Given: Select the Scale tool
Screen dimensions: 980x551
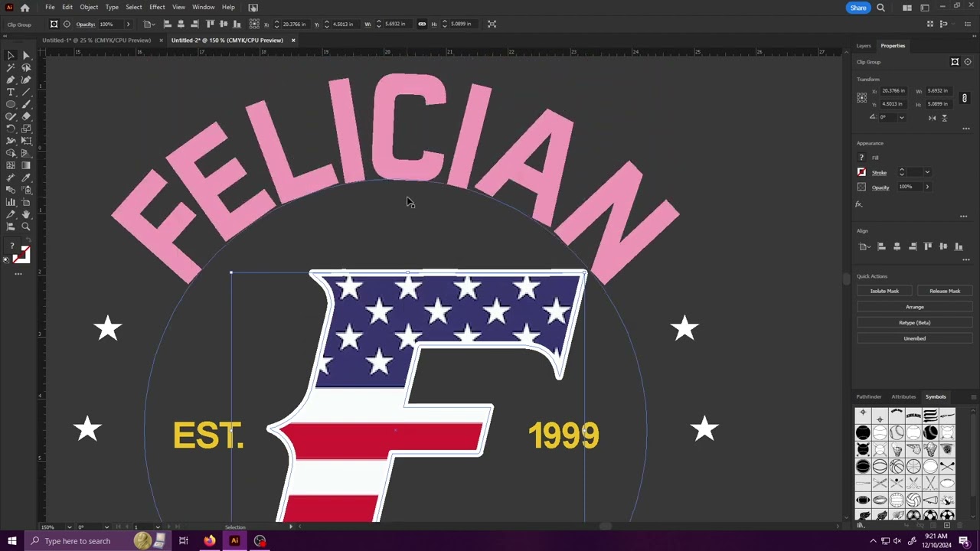Looking at the screenshot, I should [26, 129].
